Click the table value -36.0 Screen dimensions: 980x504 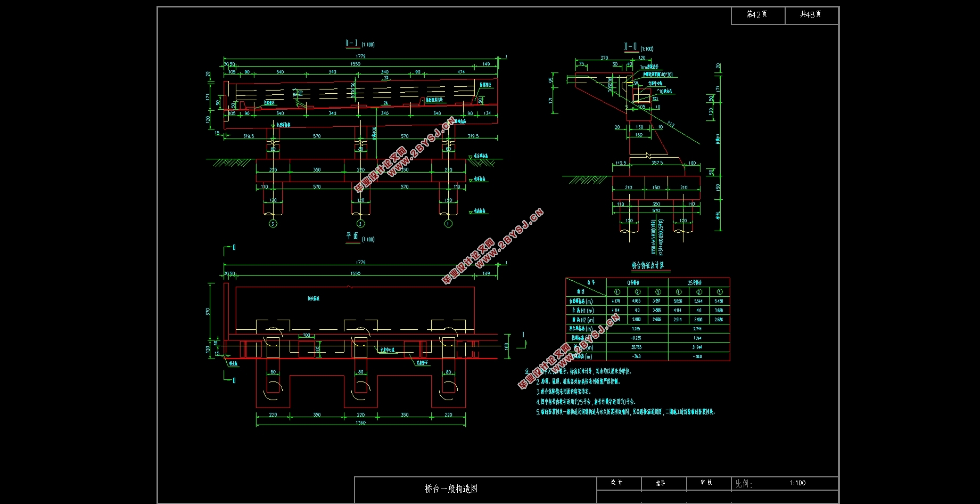click(636, 356)
